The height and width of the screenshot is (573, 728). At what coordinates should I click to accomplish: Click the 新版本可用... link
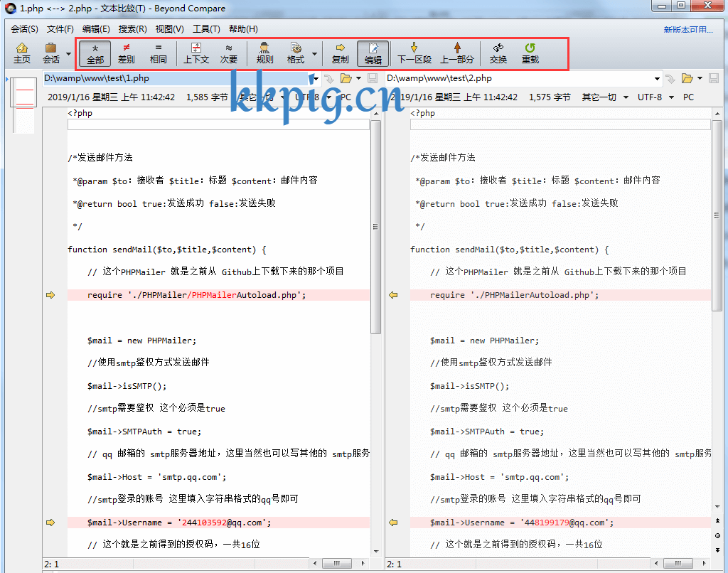(688, 30)
